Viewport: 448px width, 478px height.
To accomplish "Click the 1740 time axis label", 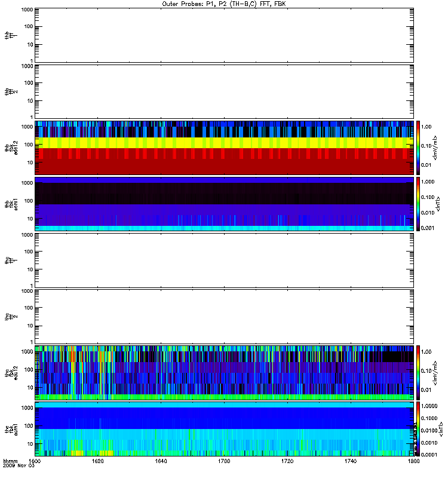I will [351, 461].
